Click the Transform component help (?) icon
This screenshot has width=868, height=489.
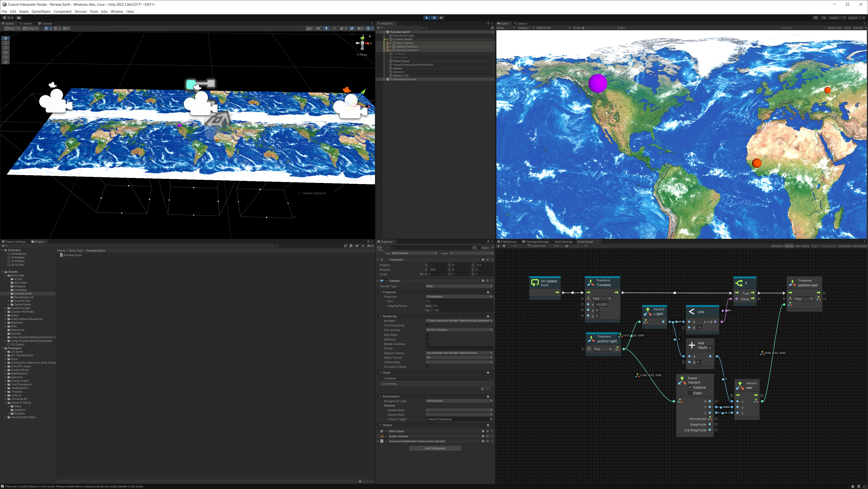[483, 260]
